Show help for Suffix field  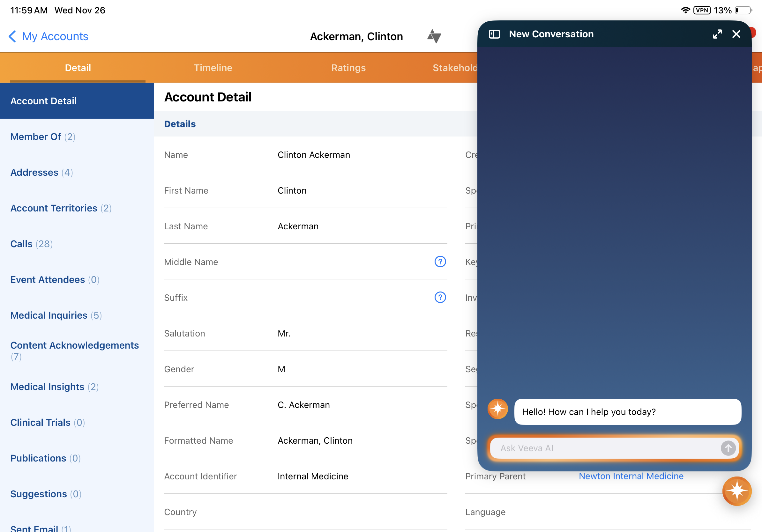[440, 298]
